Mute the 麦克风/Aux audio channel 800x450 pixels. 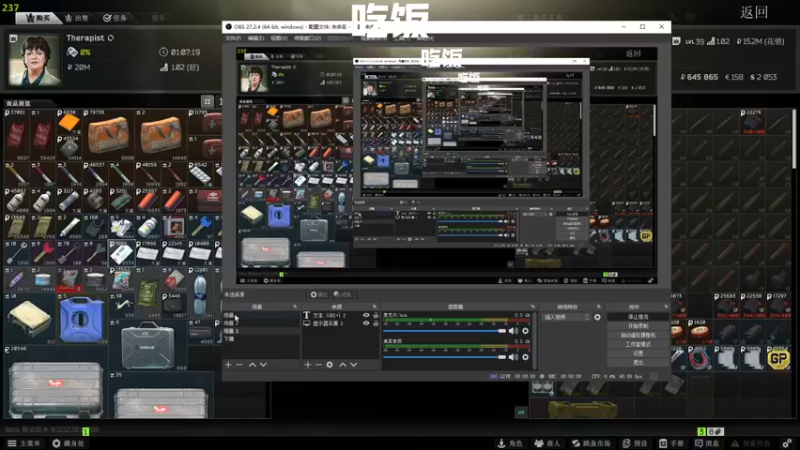[x=513, y=331]
